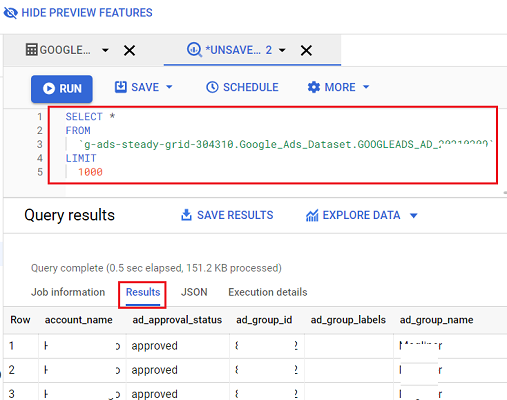Open the Schedule query option
The height and width of the screenshot is (400, 507).
click(242, 87)
